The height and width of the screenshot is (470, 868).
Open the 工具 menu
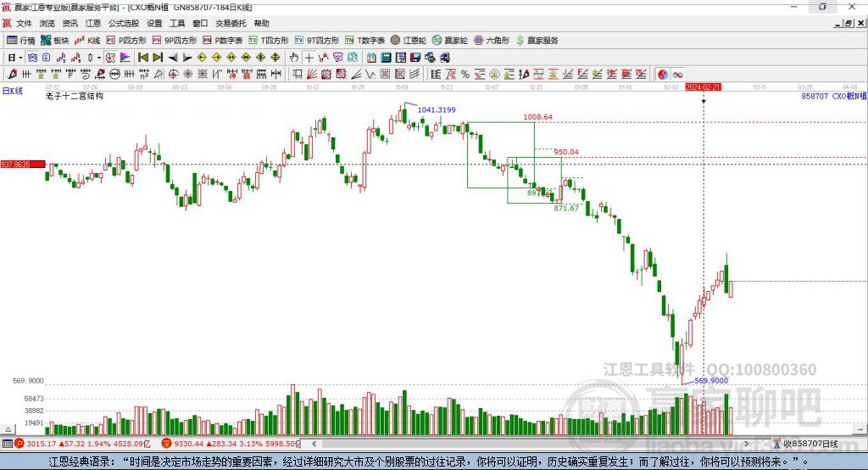[x=177, y=23]
